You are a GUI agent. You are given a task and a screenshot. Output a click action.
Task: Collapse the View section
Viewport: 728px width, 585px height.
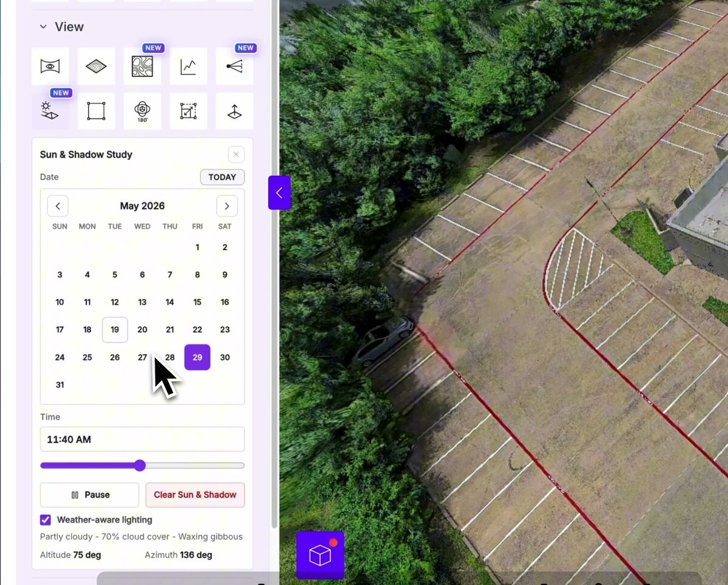tap(43, 27)
